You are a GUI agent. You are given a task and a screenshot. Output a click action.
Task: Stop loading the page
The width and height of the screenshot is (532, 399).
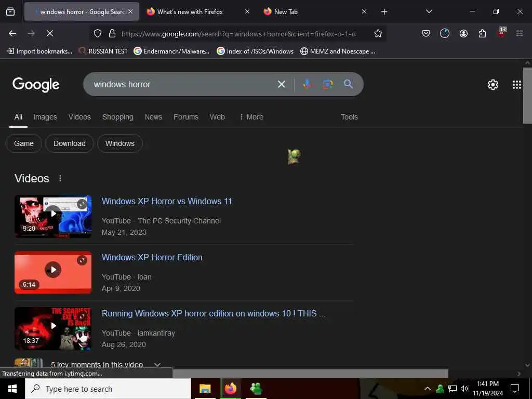[49, 33]
